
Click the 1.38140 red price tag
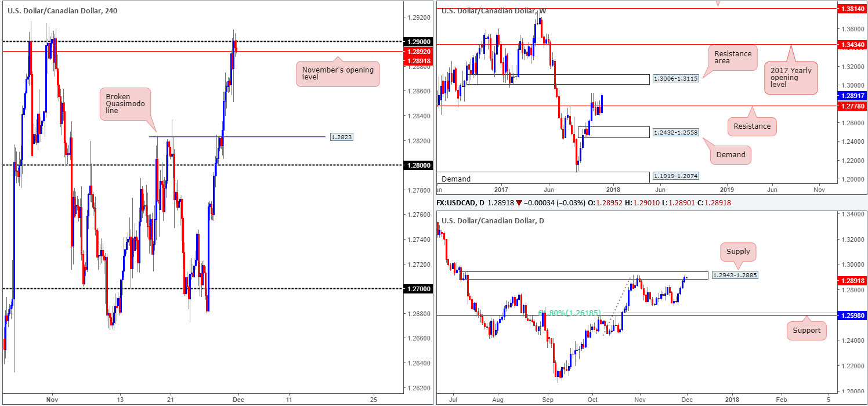point(851,9)
